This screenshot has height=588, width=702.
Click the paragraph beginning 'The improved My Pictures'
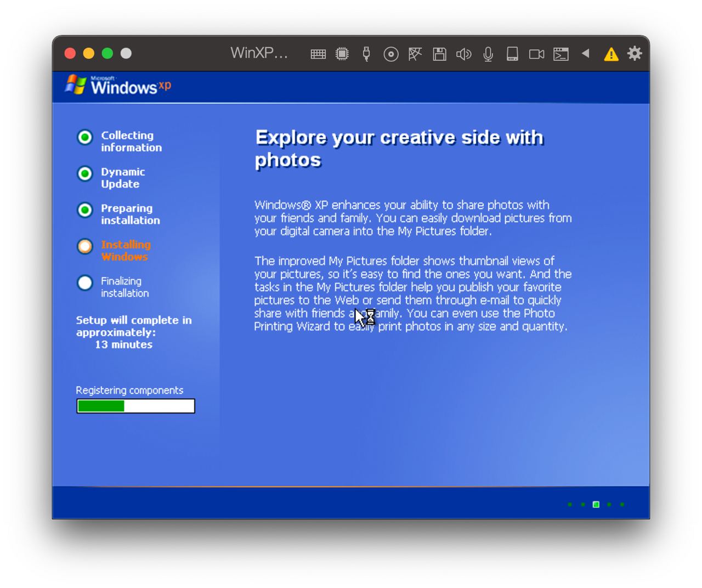point(412,293)
